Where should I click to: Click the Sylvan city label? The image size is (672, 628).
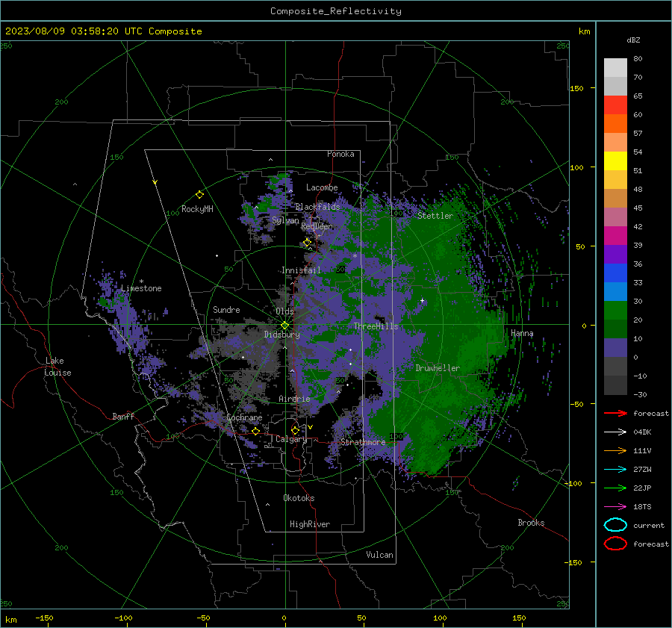click(285, 220)
